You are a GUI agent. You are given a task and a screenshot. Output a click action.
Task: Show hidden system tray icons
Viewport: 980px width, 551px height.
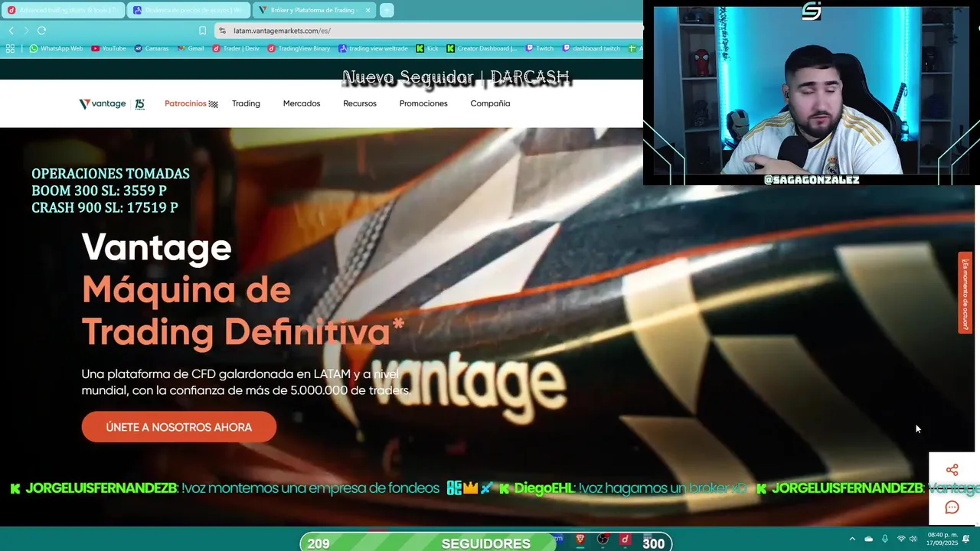852,539
